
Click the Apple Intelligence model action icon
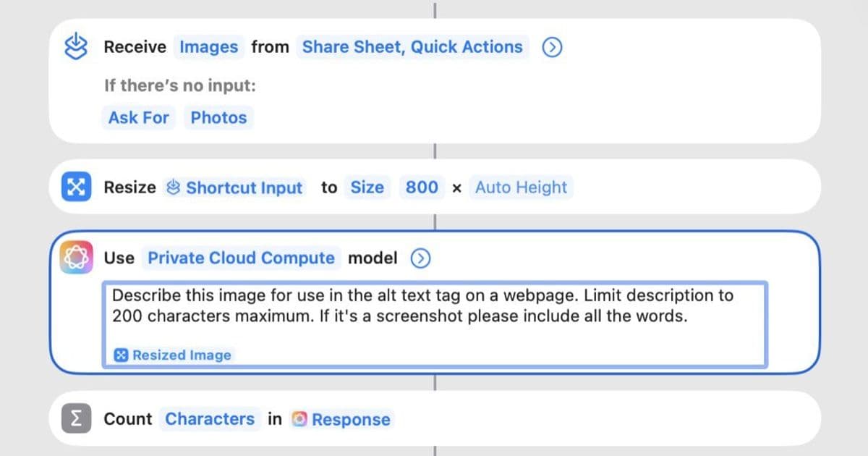tap(76, 258)
